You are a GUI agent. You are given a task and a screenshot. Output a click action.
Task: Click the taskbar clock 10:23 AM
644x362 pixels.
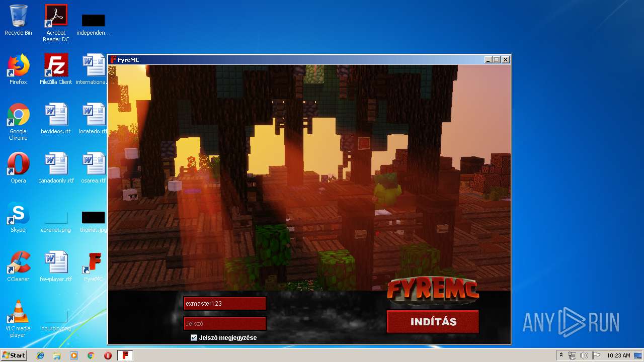(618, 355)
